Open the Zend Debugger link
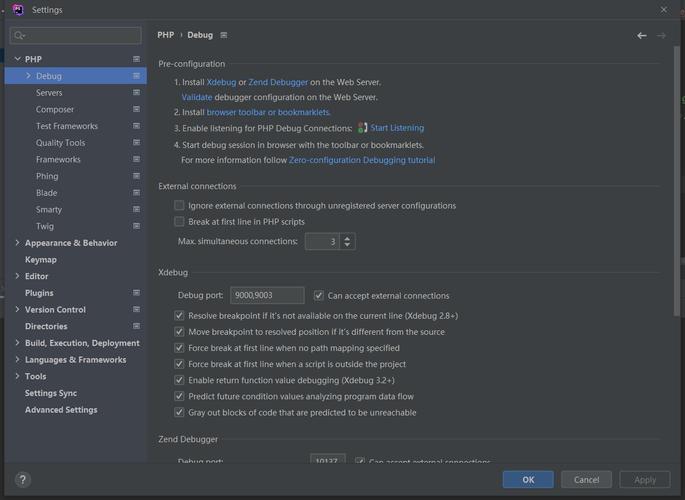This screenshot has width=685, height=500. [278, 82]
